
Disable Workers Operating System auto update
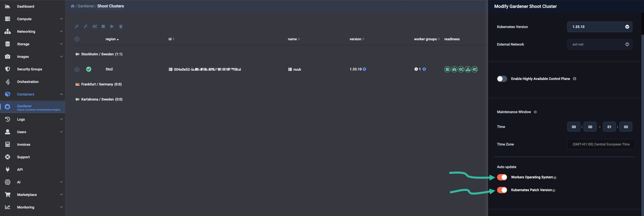[502, 177]
